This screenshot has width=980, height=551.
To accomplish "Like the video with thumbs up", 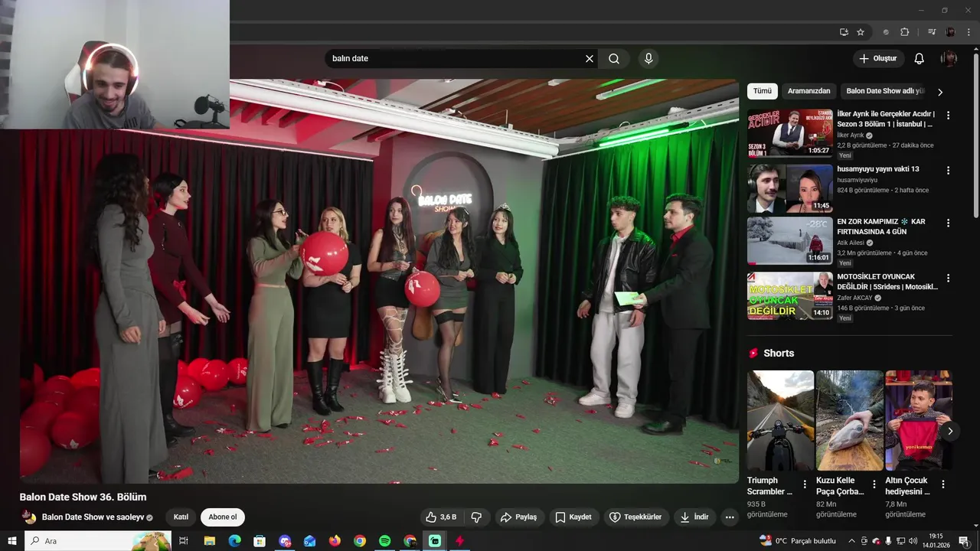I will (441, 517).
